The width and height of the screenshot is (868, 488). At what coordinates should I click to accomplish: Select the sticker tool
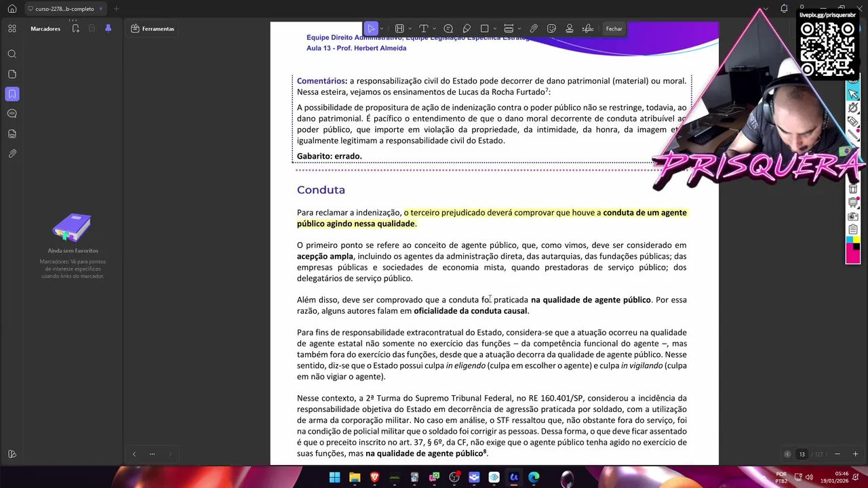click(551, 28)
